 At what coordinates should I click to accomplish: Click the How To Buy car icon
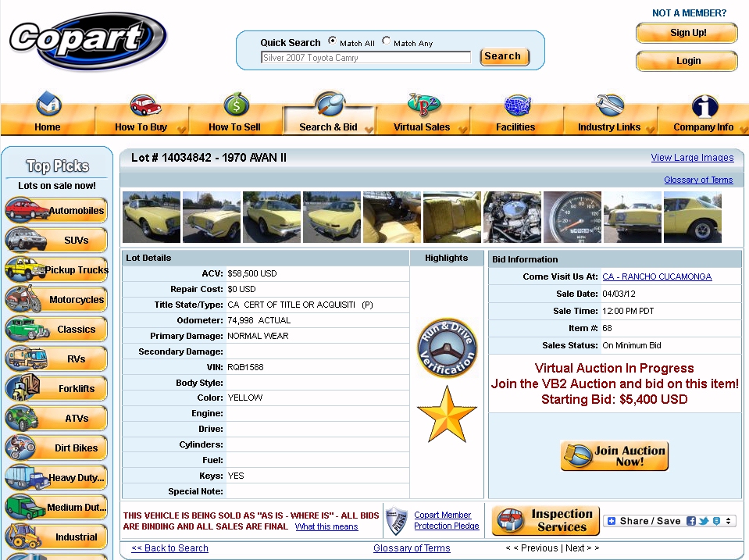[144, 105]
